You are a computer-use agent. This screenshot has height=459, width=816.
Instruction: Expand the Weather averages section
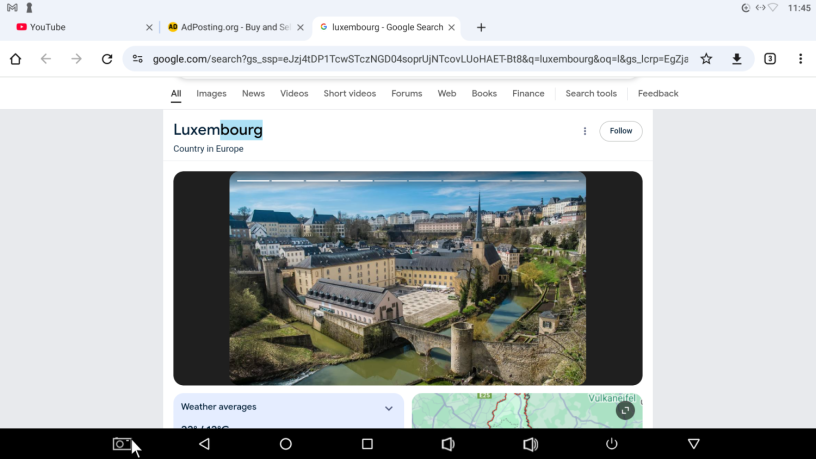pyautogui.click(x=388, y=408)
